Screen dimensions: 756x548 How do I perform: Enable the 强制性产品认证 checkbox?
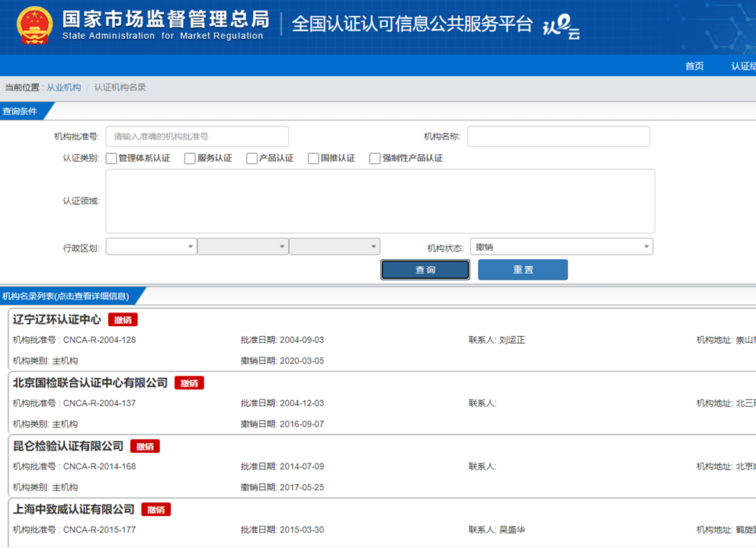pyautogui.click(x=374, y=159)
